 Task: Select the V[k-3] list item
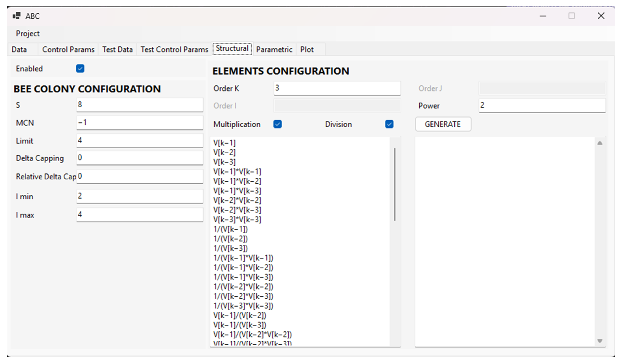coord(224,162)
